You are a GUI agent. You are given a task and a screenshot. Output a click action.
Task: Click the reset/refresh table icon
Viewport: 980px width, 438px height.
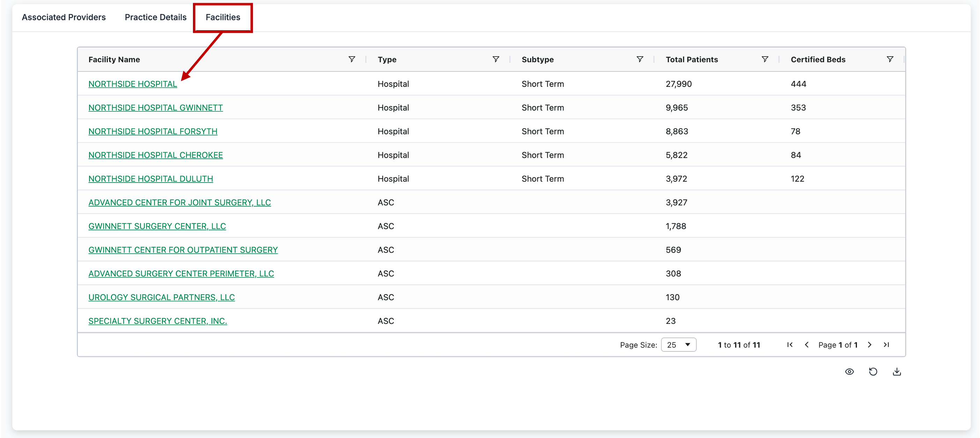[873, 371]
